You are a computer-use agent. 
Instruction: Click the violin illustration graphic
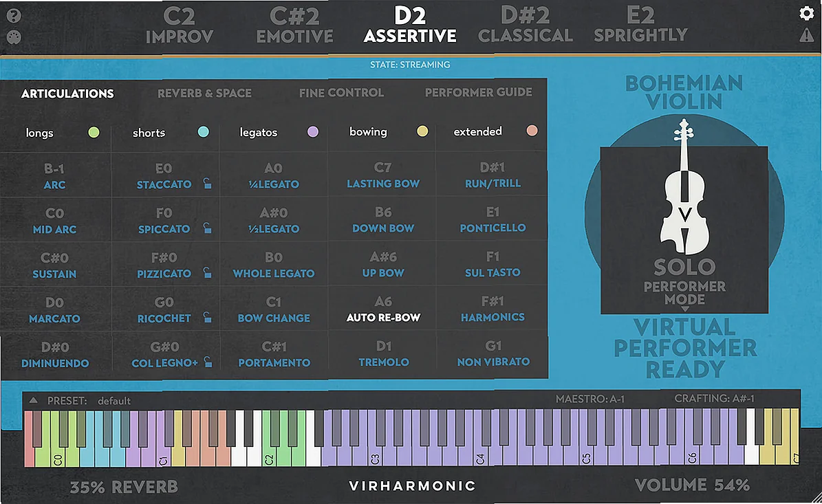(684, 213)
